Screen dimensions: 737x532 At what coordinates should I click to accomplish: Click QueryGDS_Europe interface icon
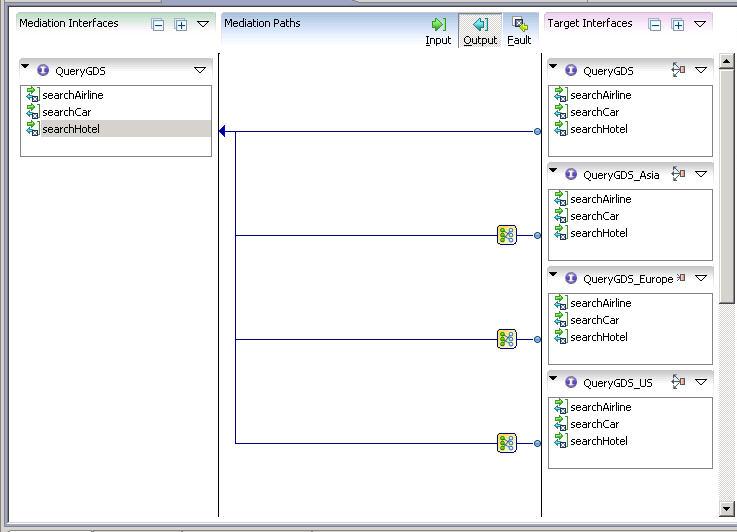click(571, 278)
